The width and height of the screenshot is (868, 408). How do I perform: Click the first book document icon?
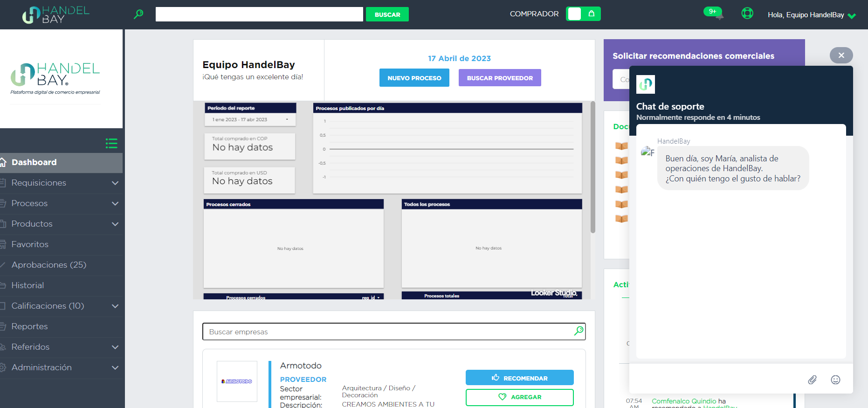[x=621, y=146]
